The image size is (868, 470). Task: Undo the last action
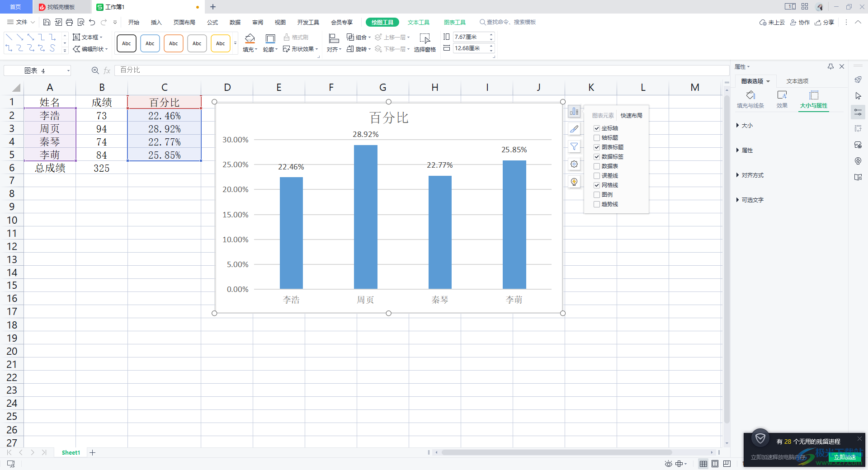point(92,22)
